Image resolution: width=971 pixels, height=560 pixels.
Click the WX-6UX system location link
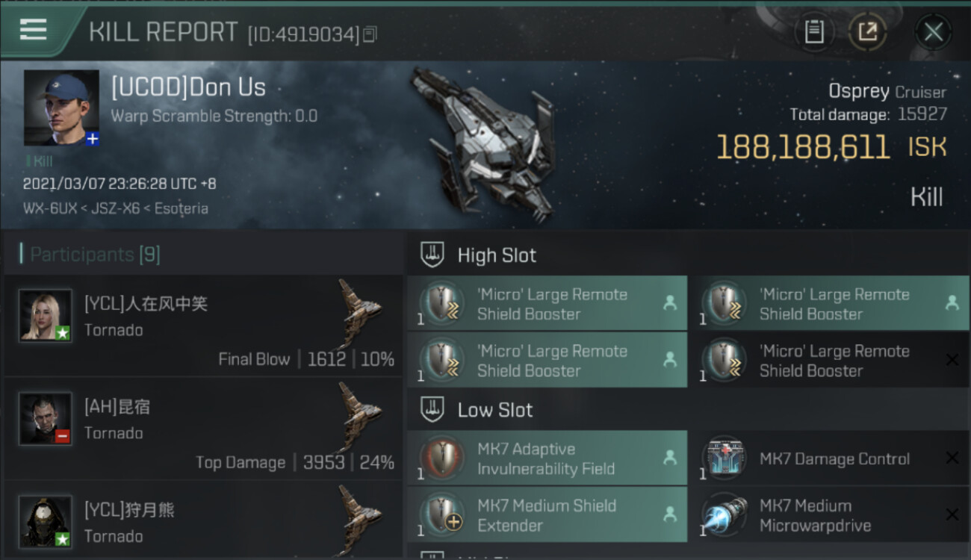[x=50, y=208]
